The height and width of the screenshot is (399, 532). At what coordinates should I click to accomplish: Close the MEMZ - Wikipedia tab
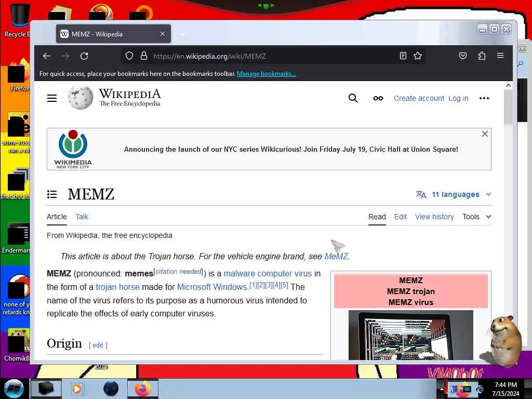point(163,34)
